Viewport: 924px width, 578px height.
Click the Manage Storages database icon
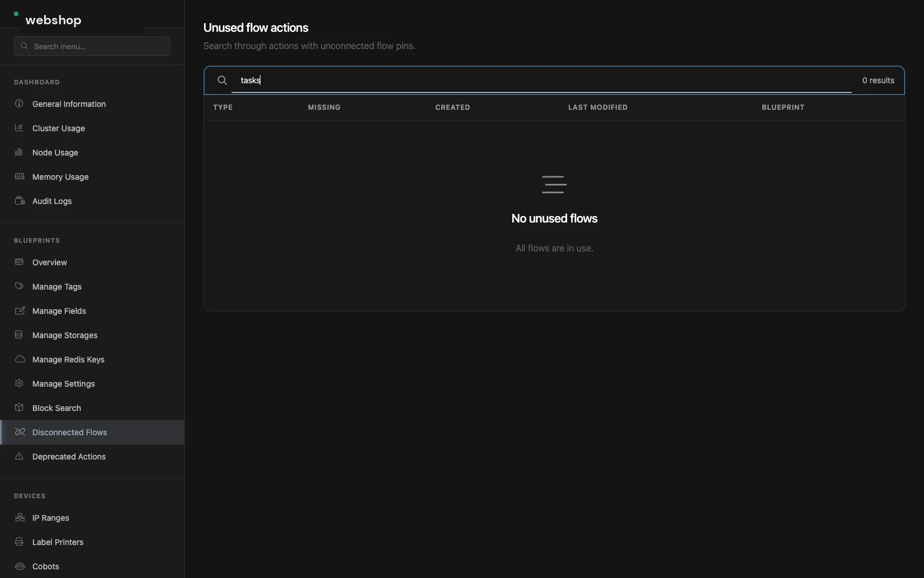[x=19, y=335]
